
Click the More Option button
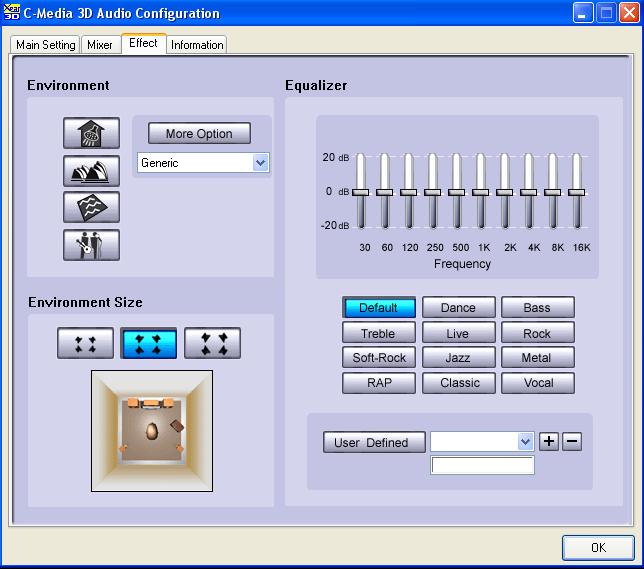[199, 134]
